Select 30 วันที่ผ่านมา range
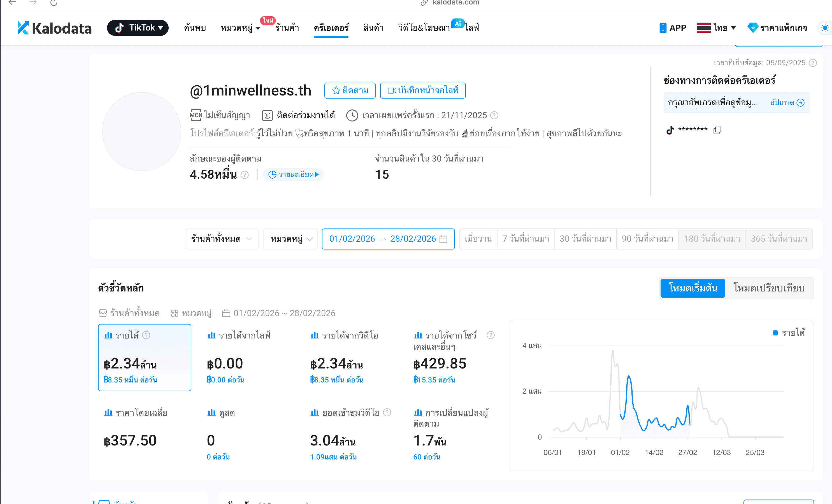Viewport: 832px width, 504px height. point(585,239)
